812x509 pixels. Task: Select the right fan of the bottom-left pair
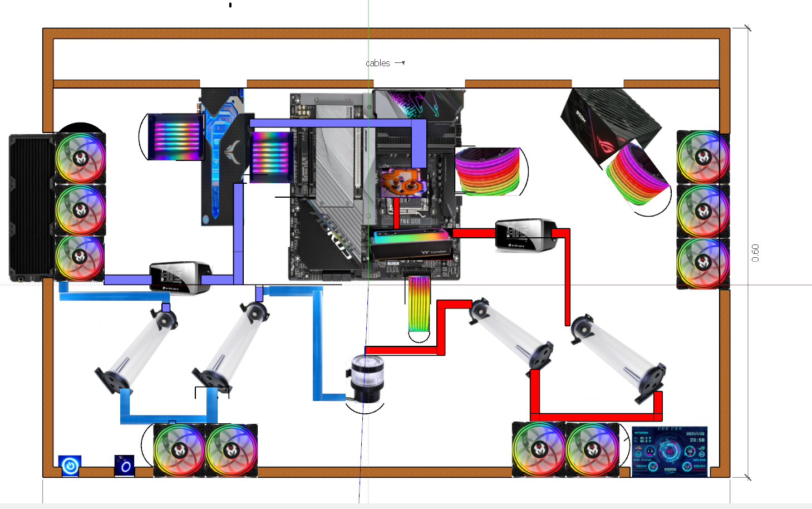point(232,450)
